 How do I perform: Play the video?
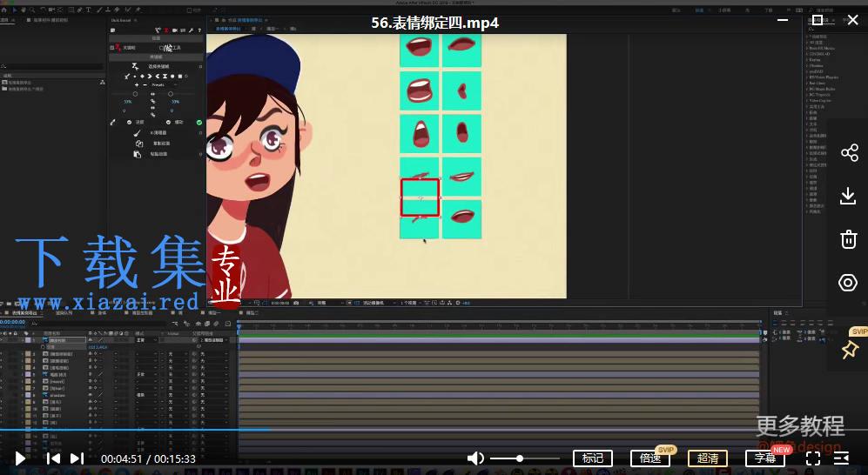tap(21, 458)
